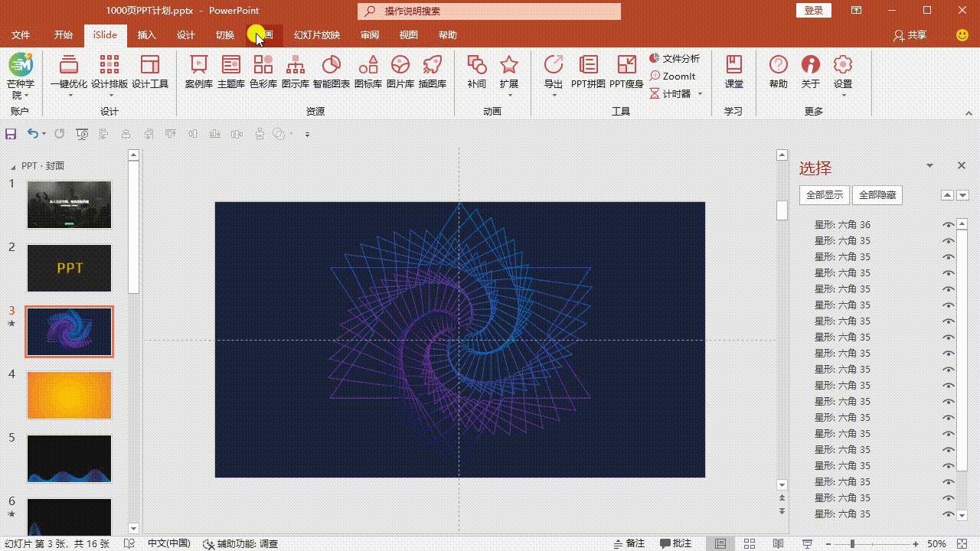Open 文件分析 file analysis

(675, 59)
